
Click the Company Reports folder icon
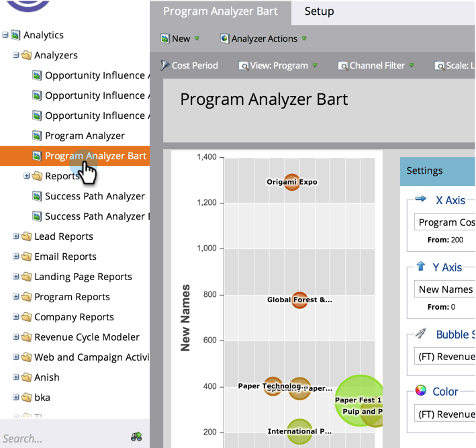click(x=26, y=317)
